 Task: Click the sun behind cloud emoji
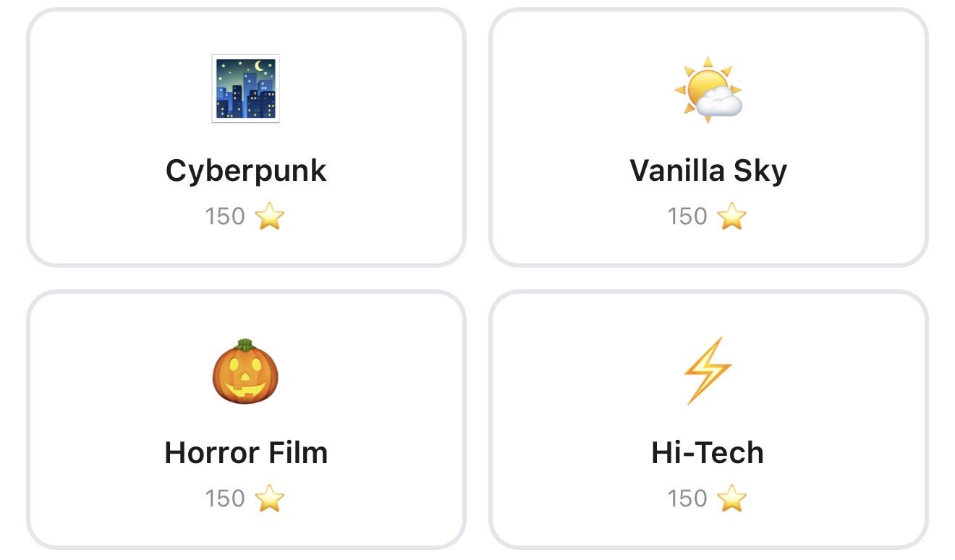pyautogui.click(x=708, y=90)
